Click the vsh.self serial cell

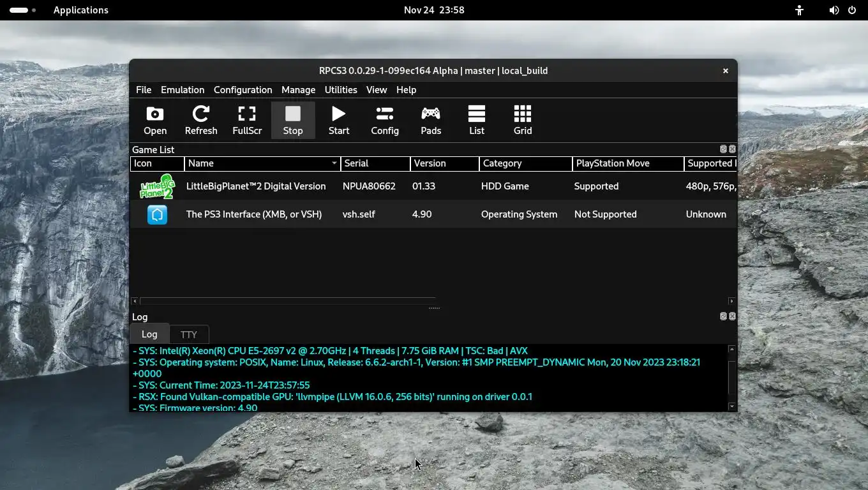tap(359, 214)
